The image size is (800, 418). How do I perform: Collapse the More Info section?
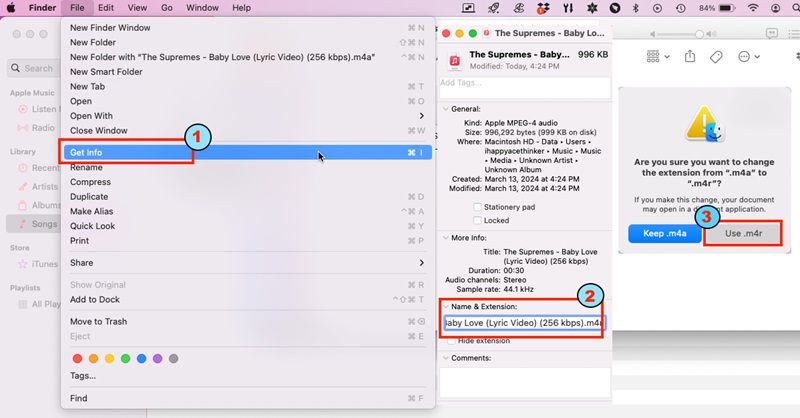pyautogui.click(x=446, y=238)
